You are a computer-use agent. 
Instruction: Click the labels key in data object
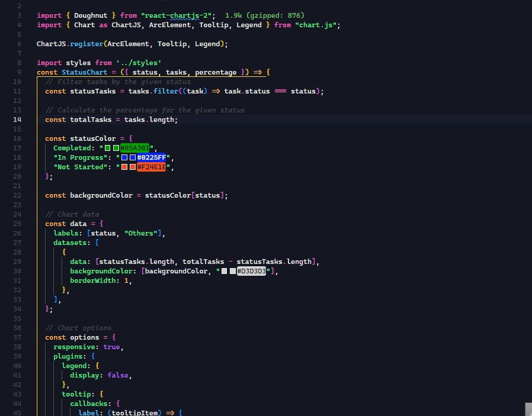[66, 233]
